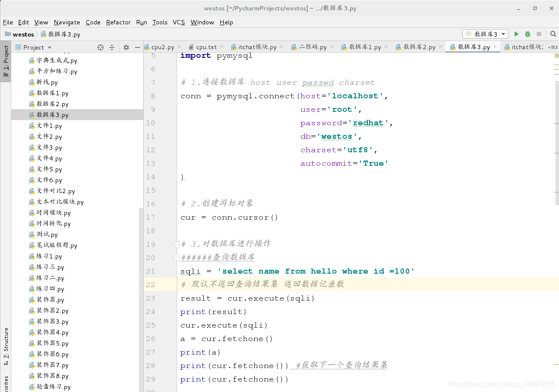Screen dimensions: 559x392
Task: Close the 数据库3.py editor tab
Action: (495, 47)
